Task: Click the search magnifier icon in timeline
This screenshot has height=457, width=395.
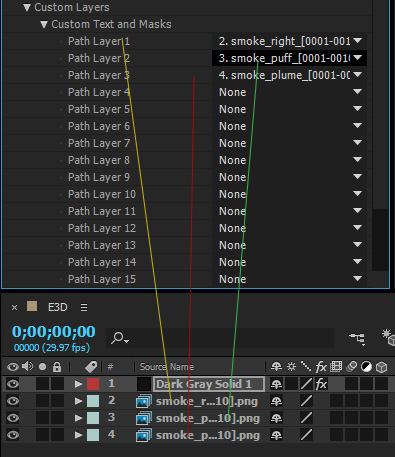Action: [118, 338]
